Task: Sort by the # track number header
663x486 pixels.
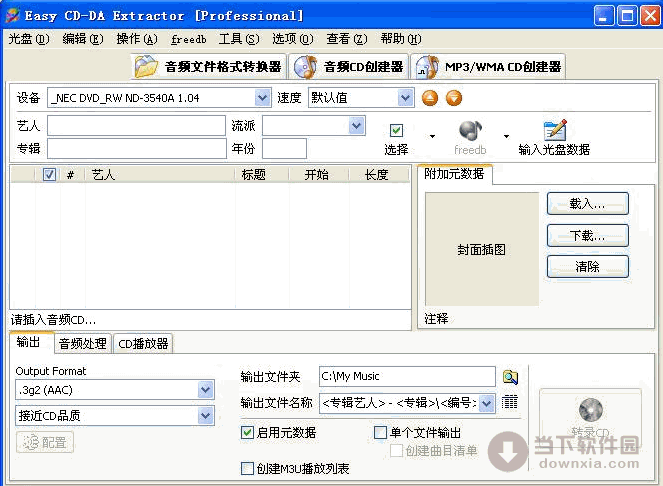Action: click(x=71, y=174)
